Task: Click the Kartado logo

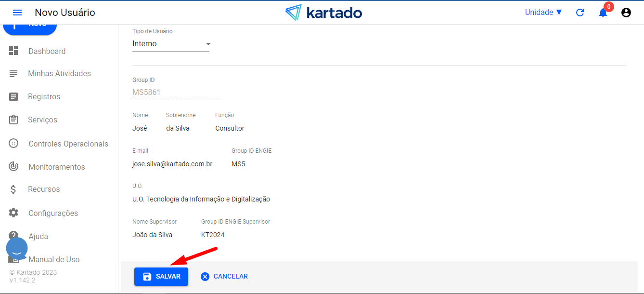Action: pos(323,13)
